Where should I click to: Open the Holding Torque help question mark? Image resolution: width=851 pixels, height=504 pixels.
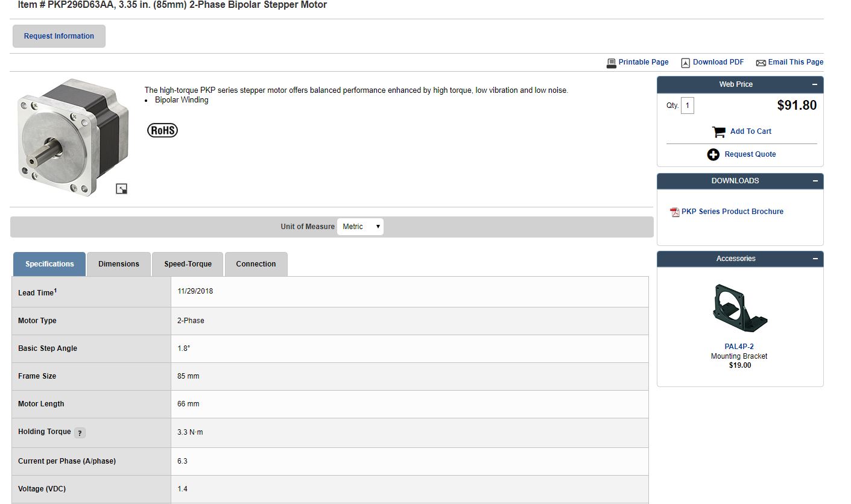click(80, 432)
